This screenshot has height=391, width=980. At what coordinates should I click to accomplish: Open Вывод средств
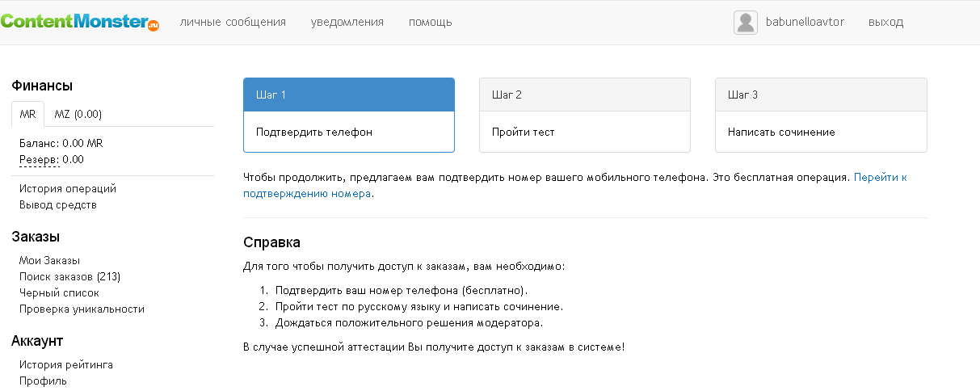58,204
